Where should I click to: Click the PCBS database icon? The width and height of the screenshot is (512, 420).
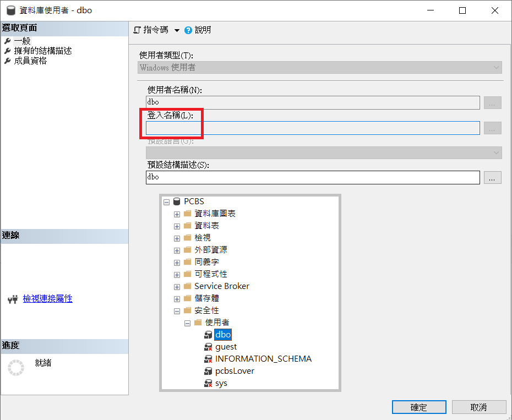pyautogui.click(x=177, y=201)
